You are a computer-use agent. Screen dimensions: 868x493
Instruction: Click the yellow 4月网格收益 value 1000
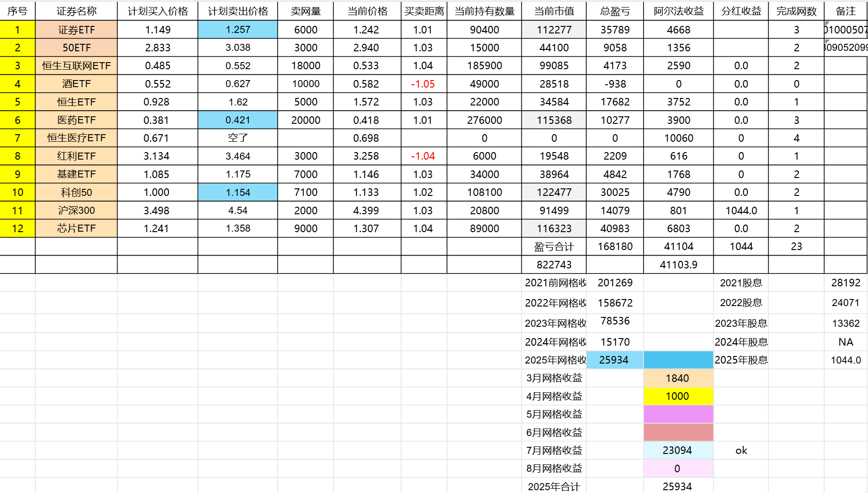677,396
